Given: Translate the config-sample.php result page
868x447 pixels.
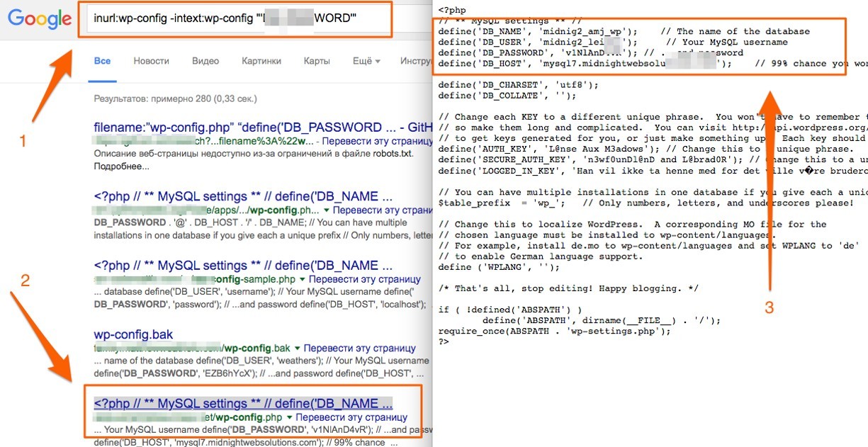Looking at the screenshot, I should 365,280.
